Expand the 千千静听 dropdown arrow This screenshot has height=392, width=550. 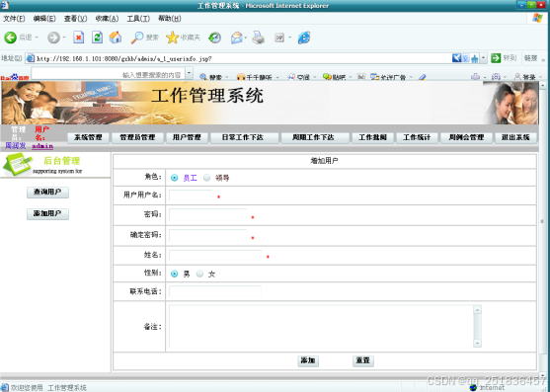[277, 77]
